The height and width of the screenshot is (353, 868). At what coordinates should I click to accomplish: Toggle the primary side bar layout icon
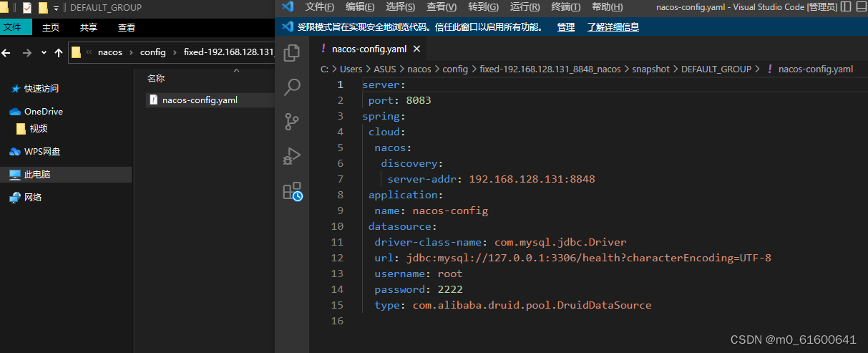tap(846, 7)
